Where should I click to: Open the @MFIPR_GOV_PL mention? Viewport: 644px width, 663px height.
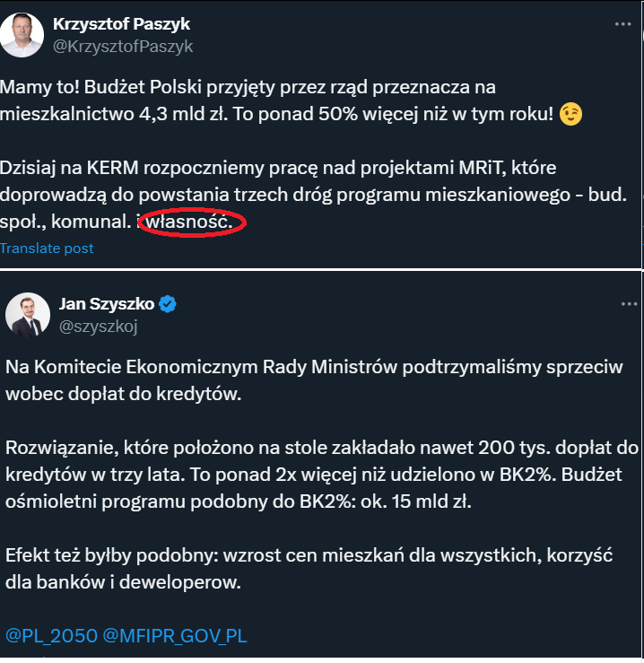pos(175,636)
